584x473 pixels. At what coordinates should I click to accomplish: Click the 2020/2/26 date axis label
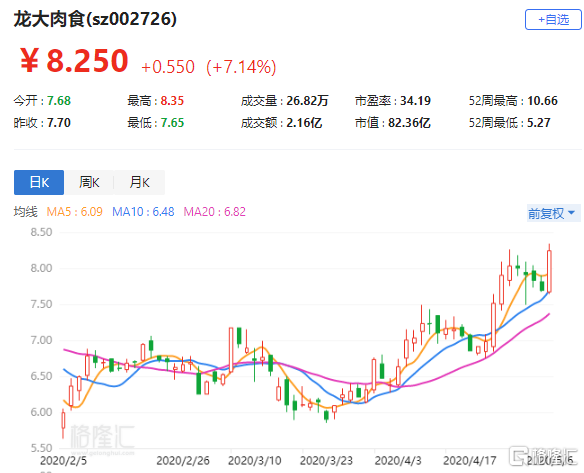(x=182, y=461)
